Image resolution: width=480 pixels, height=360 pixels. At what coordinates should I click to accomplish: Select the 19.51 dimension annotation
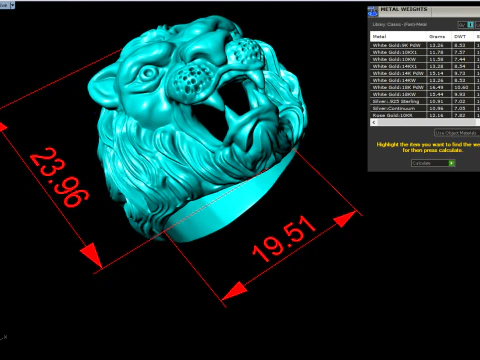tap(284, 239)
